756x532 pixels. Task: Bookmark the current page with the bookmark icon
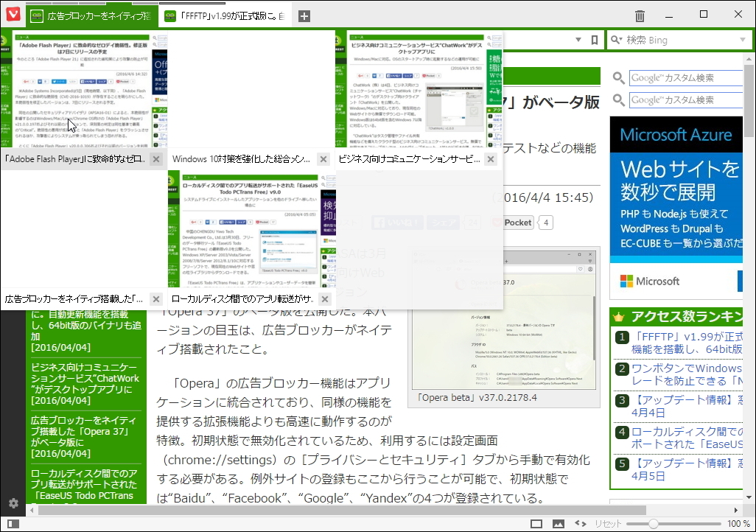(595, 40)
